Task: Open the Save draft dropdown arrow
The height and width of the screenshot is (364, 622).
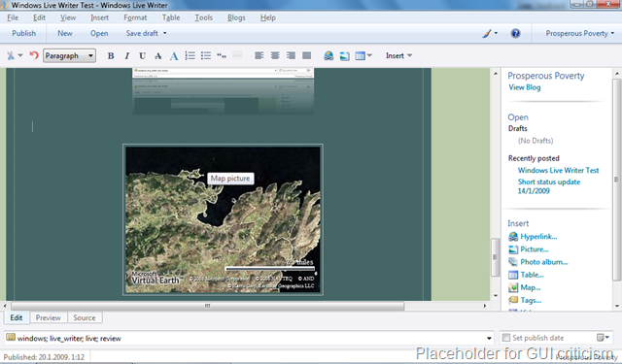Action: [x=165, y=33]
